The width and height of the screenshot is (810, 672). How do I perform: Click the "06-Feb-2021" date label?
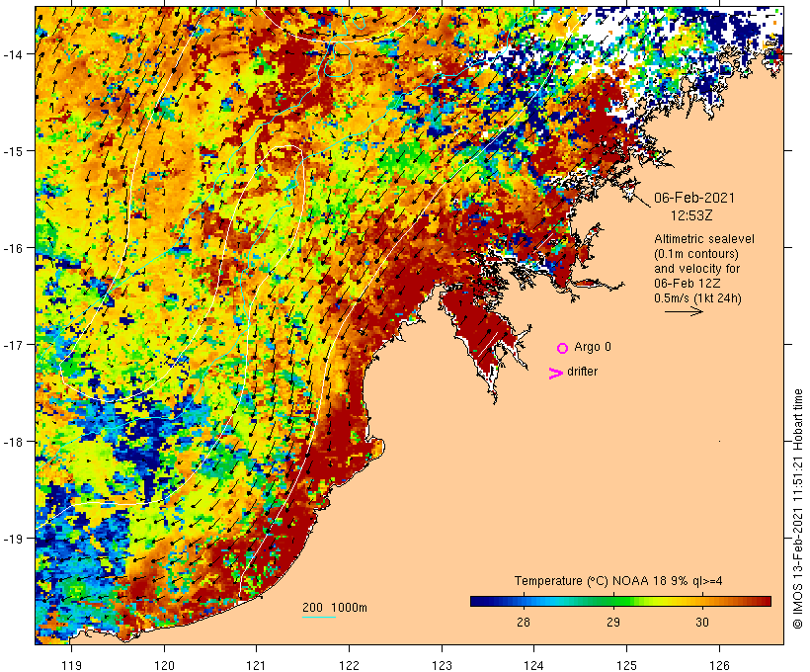pyautogui.click(x=694, y=198)
